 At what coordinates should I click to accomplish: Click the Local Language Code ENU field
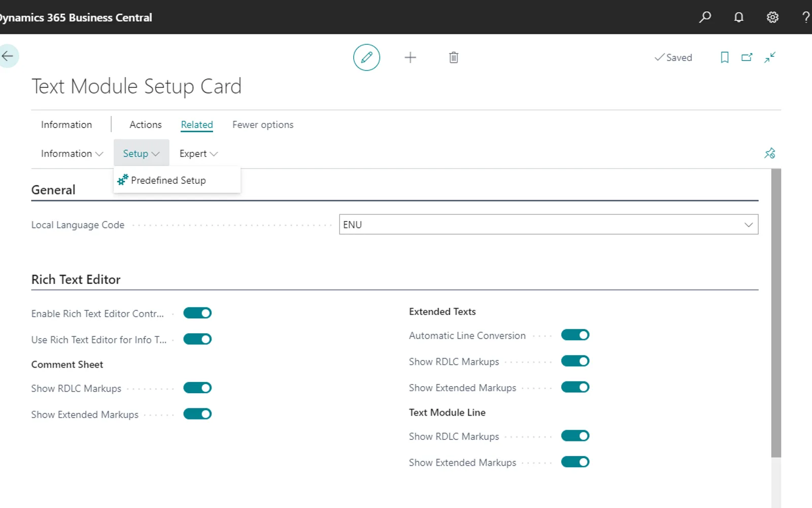click(549, 225)
